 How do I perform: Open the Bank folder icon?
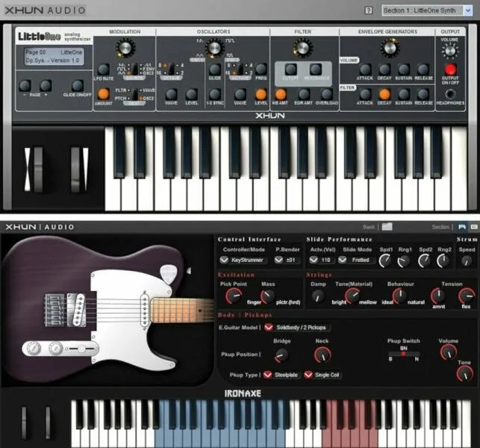click(387, 226)
